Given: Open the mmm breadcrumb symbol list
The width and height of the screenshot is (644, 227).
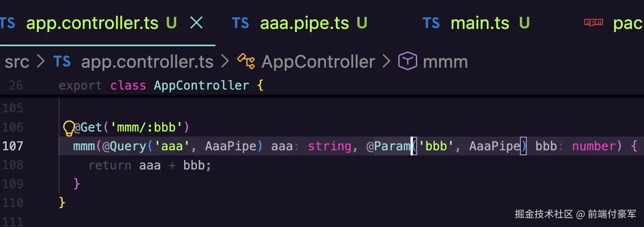Looking at the screenshot, I should [445, 62].
